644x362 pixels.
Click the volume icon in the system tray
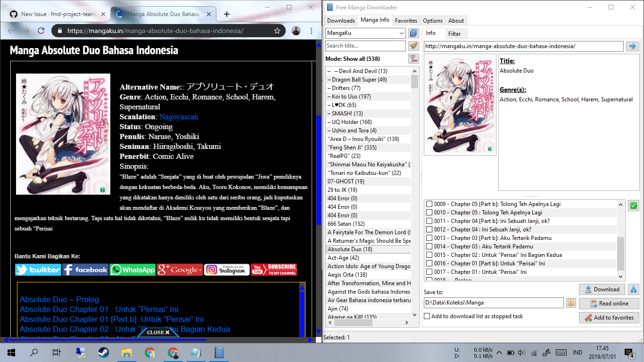tap(521, 353)
